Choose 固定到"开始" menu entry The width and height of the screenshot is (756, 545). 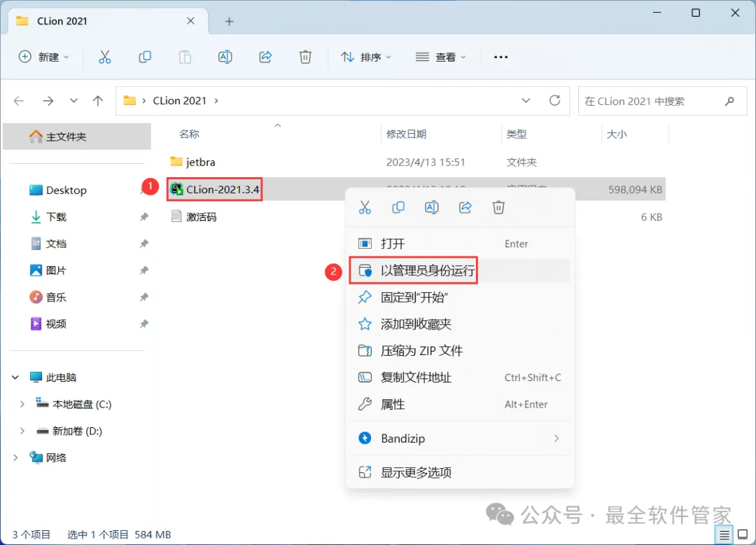point(459,297)
